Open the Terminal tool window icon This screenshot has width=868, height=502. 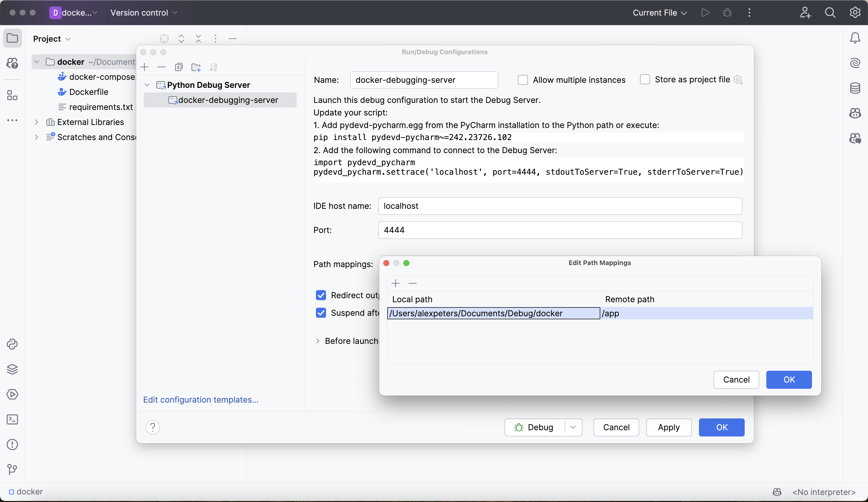(x=12, y=419)
